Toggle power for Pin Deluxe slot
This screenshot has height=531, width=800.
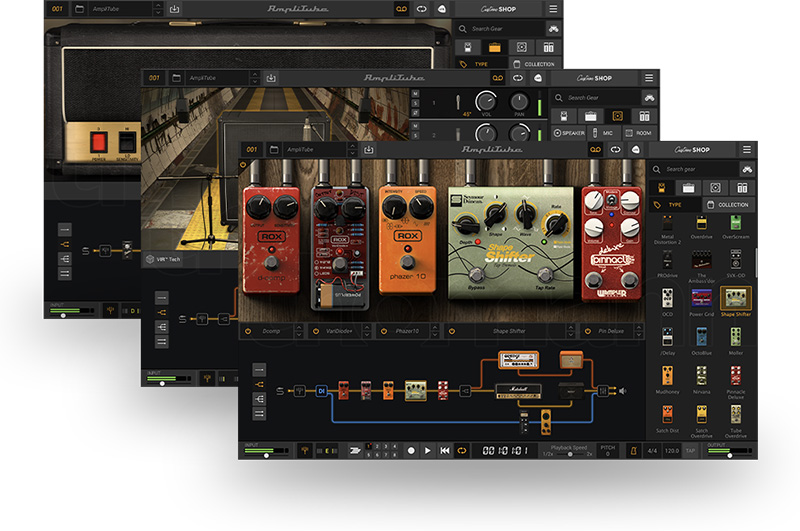(x=588, y=331)
